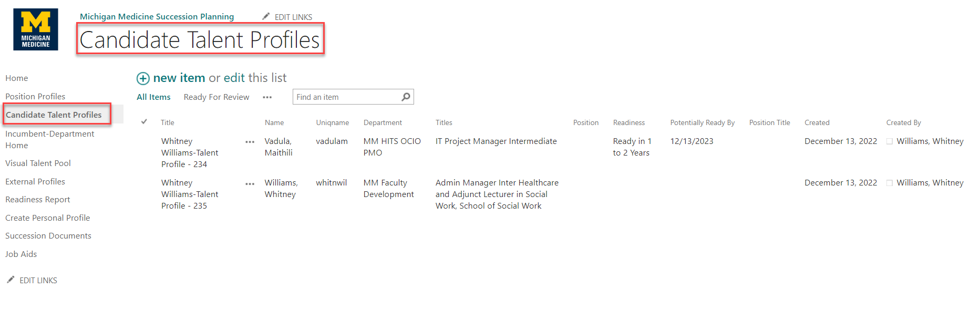The image size is (980, 320).
Task: Click pencil icon beside bottom EDIT LINKS
Action: tap(11, 280)
